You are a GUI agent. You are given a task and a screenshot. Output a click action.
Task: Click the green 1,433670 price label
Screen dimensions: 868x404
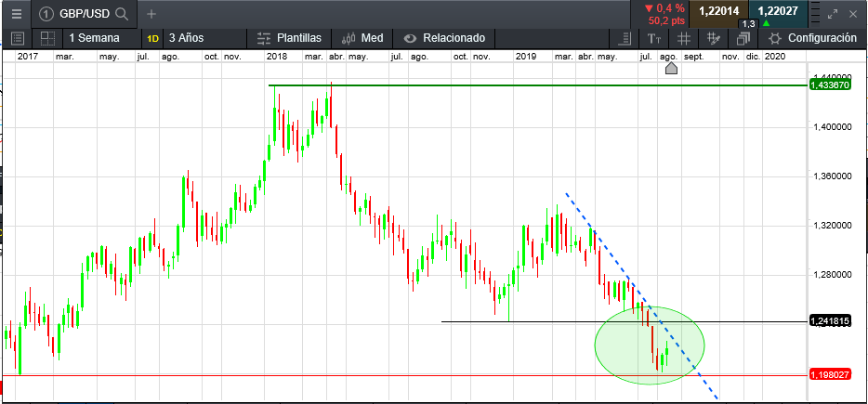(829, 85)
